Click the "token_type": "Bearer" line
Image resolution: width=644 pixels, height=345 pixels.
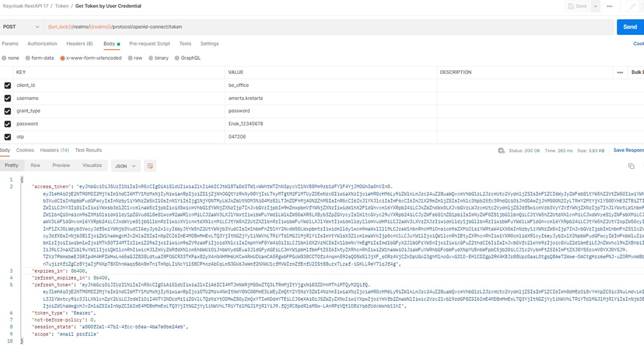(64, 313)
